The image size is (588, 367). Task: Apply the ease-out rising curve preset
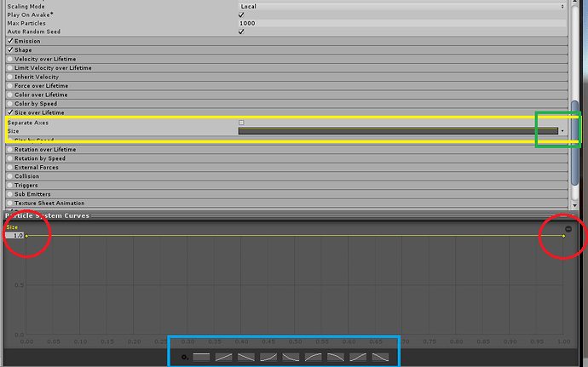pos(313,358)
